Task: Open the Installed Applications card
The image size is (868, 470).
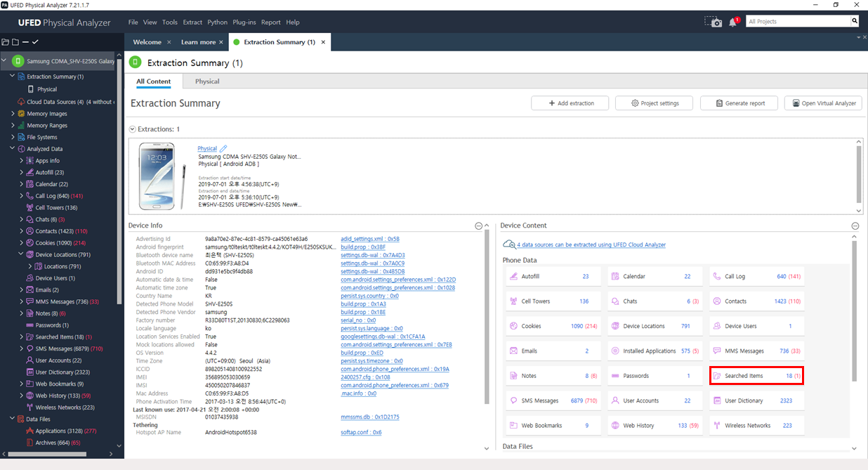Action: 655,351
